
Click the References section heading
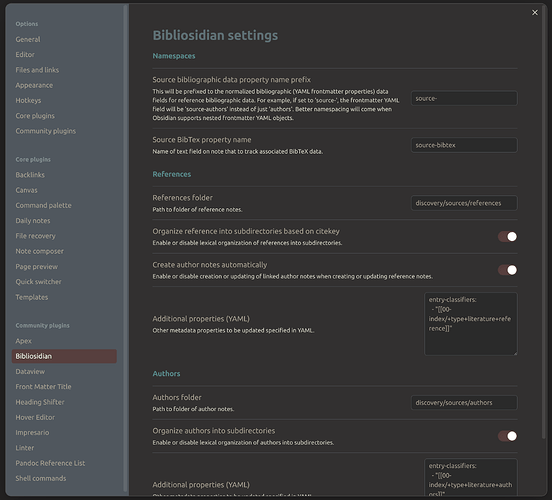[x=171, y=174]
